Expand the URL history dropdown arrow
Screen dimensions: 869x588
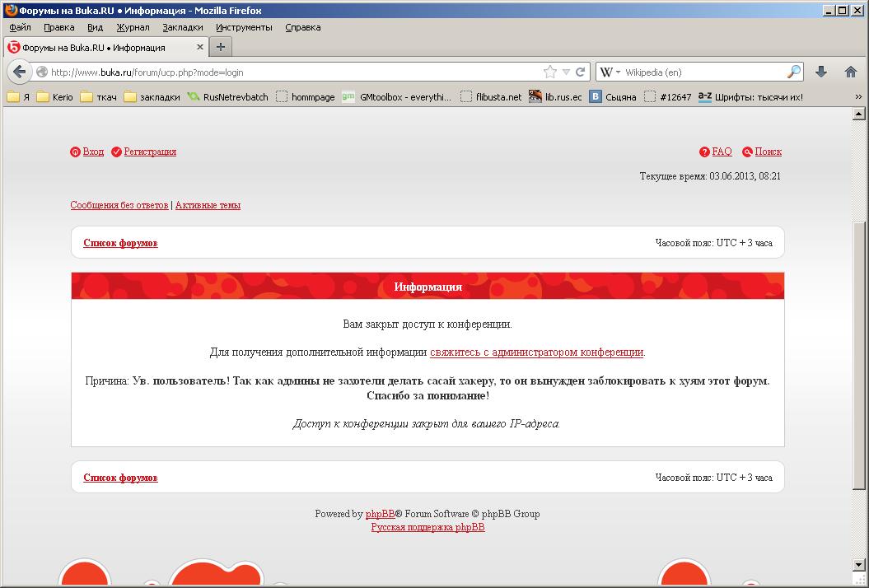pyautogui.click(x=566, y=72)
